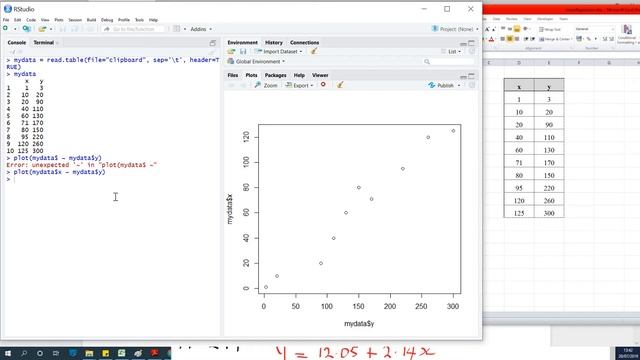Open the recent files dropdown arrow

(x=51, y=29)
